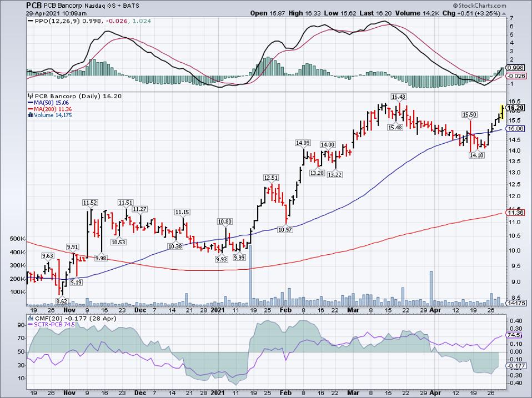
Task: Click the blue 15.06 MA tag on right axis
Action: 515,128
